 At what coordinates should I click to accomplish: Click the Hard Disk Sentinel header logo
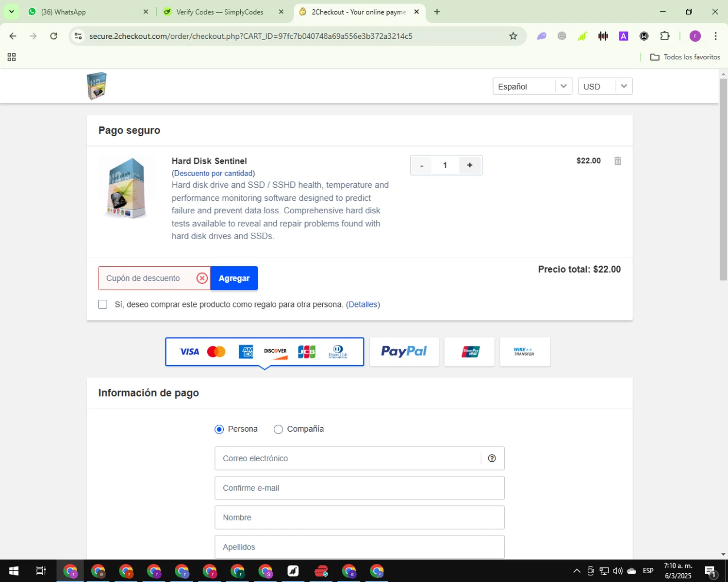(97, 86)
